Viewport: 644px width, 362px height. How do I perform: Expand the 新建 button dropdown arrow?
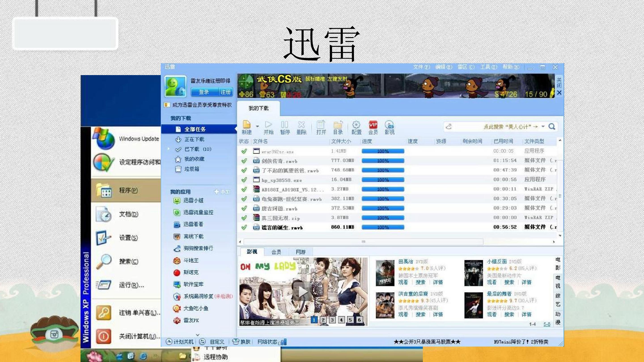tap(258, 126)
